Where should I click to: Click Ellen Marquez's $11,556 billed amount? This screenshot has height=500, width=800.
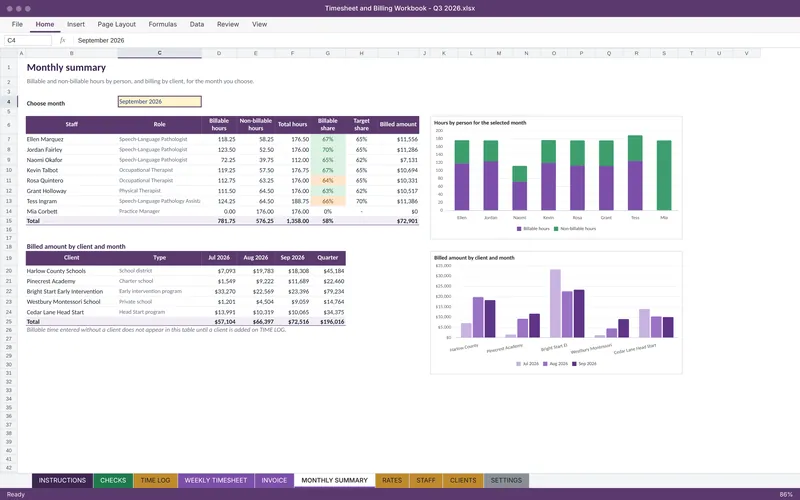[398, 139]
